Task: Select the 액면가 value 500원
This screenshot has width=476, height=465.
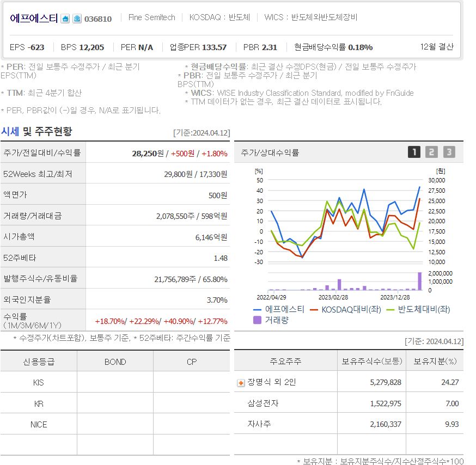Action: click(x=218, y=195)
